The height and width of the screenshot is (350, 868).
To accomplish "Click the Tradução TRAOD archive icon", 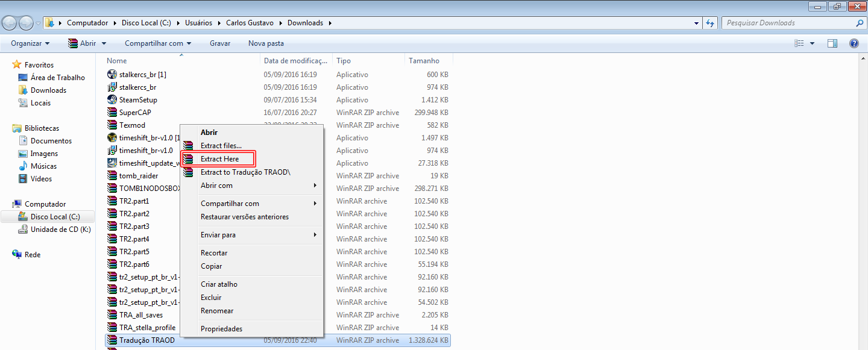I will (x=112, y=340).
